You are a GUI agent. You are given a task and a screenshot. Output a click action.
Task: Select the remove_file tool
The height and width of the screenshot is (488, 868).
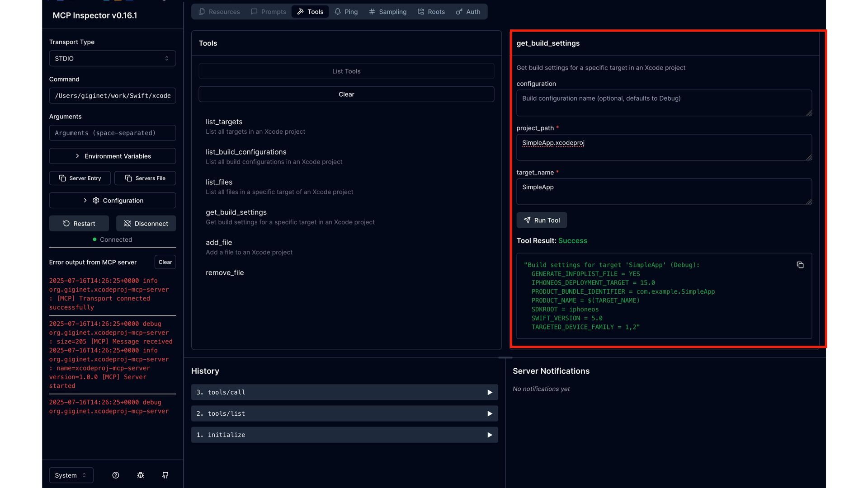click(346, 272)
